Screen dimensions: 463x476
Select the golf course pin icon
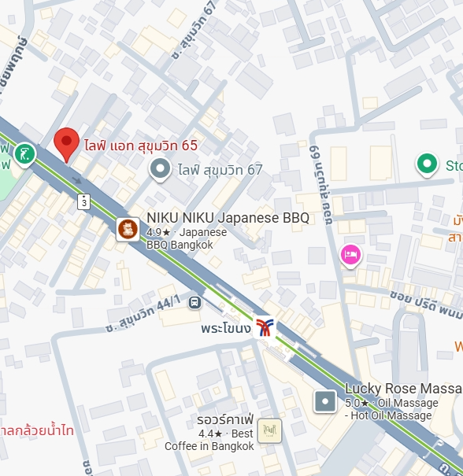tap(25, 154)
